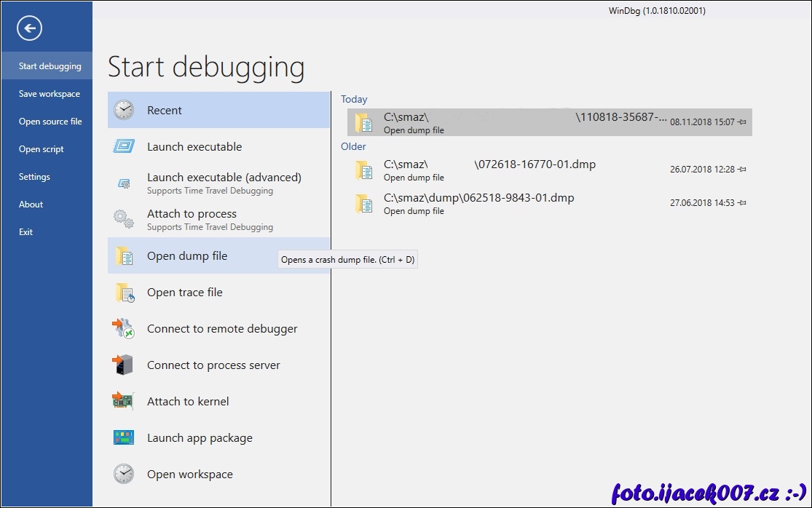The height and width of the screenshot is (508, 812).
Task: Click the Launch executable window icon
Action: tap(124, 147)
